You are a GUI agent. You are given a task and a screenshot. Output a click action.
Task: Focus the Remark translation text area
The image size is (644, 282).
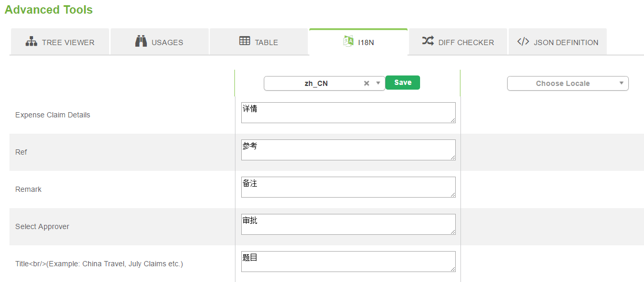(x=348, y=187)
